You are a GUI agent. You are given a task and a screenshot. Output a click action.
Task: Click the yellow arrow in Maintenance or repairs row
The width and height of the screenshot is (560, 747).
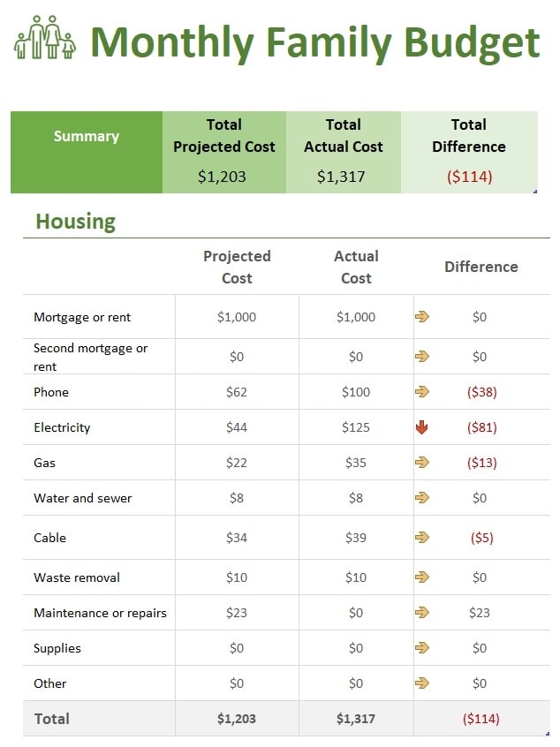point(421,613)
